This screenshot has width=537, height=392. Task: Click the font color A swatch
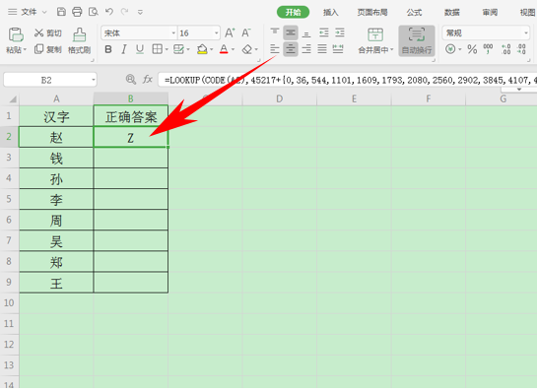click(x=224, y=49)
